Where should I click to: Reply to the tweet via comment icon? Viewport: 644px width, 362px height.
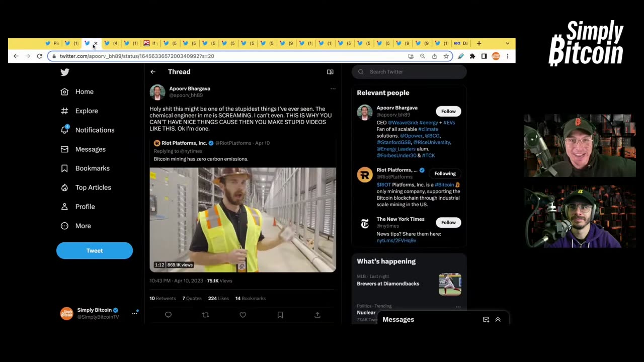tap(168, 315)
